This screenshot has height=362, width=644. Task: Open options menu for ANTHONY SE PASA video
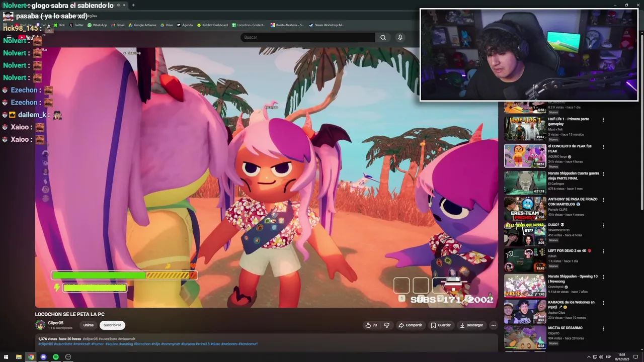[603, 200]
